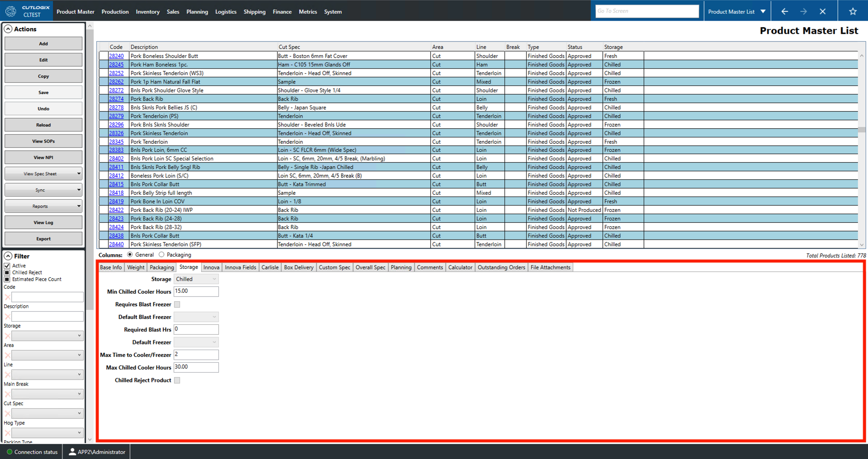Clear the Code filter with the red X
This screenshot has height=459, width=868.
pos(7,297)
